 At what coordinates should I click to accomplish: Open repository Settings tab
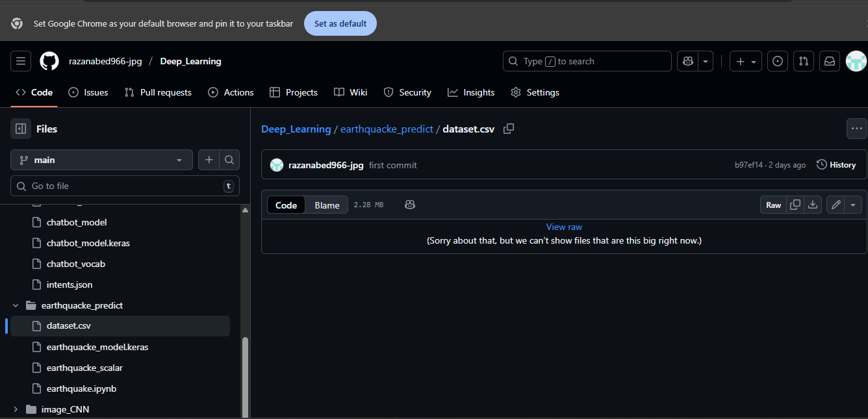535,92
